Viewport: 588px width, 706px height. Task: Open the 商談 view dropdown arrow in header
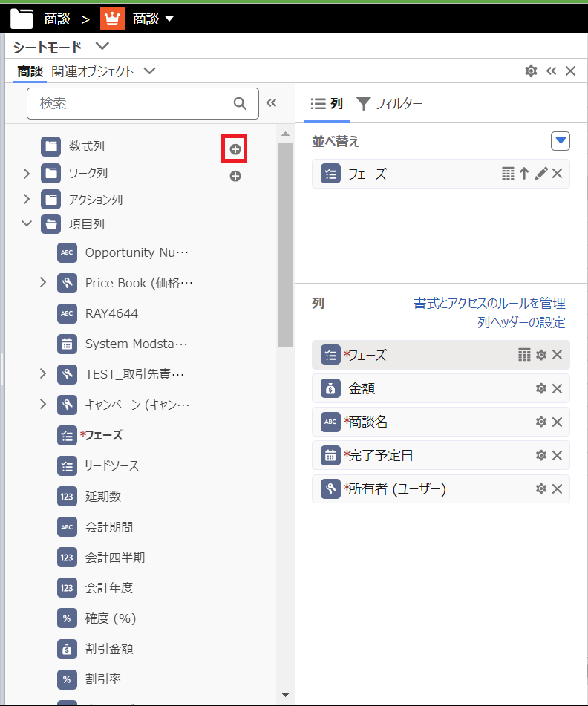[169, 19]
